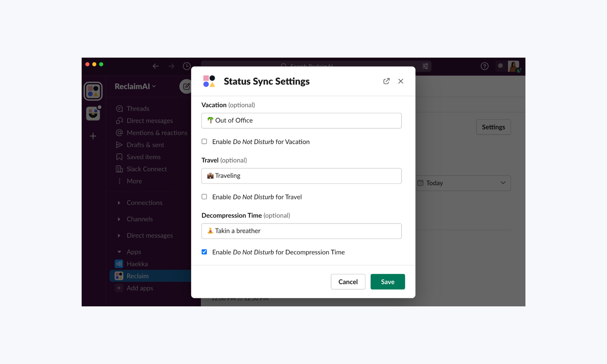Open Mentions & reactions
This screenshot has width=607, height=364.
coord(157,133)
